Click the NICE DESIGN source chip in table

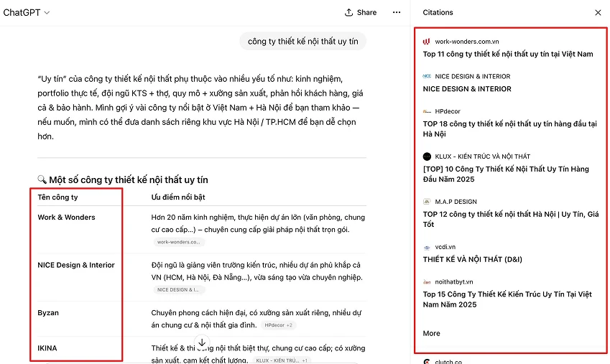pos(178,290)
